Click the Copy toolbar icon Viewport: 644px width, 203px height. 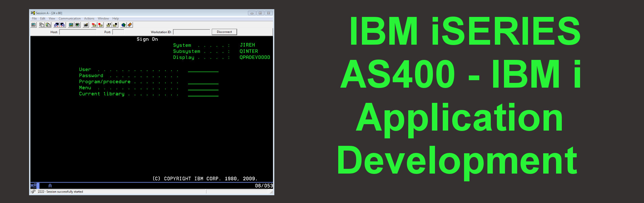coord(41,25)
